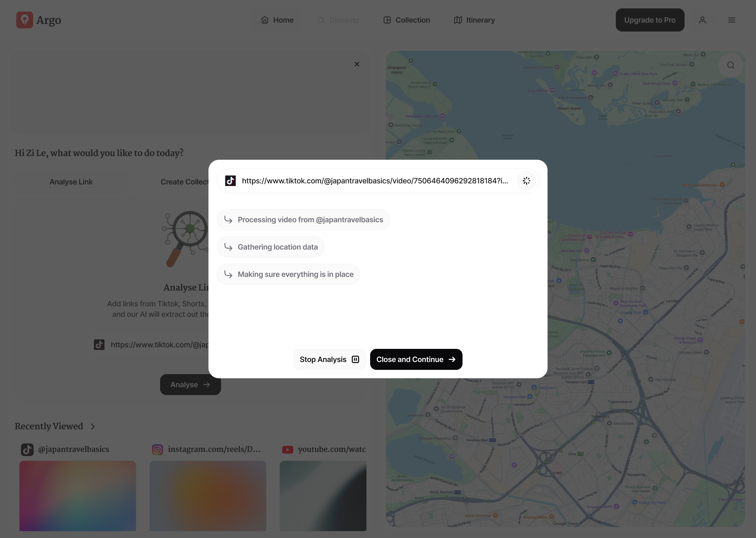
Task: Click the YouTube icon on the recent video
Action: pyautogui.click(x=288, y=449)
